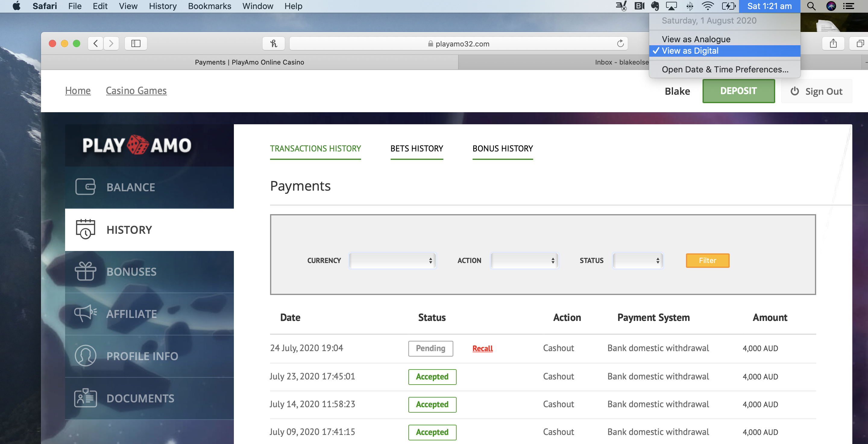Open Spotlight search magnifier
868x444 pixels.
811,6
